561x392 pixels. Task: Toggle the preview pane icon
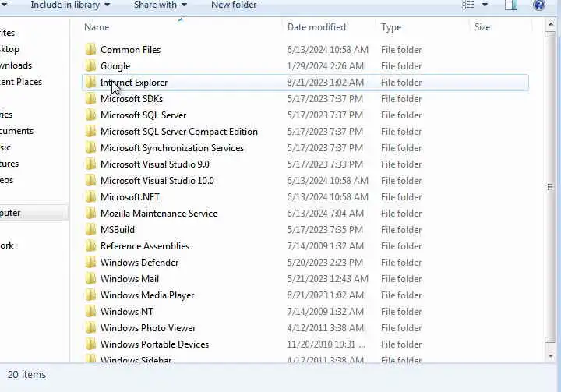tap(511, 5)
